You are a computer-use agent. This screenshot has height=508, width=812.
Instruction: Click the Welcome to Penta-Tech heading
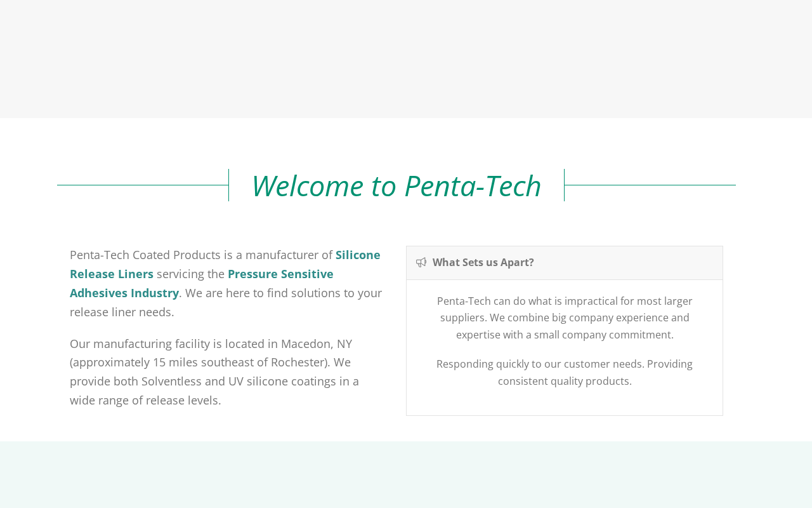pyautogui.click(x=396, y=185)
